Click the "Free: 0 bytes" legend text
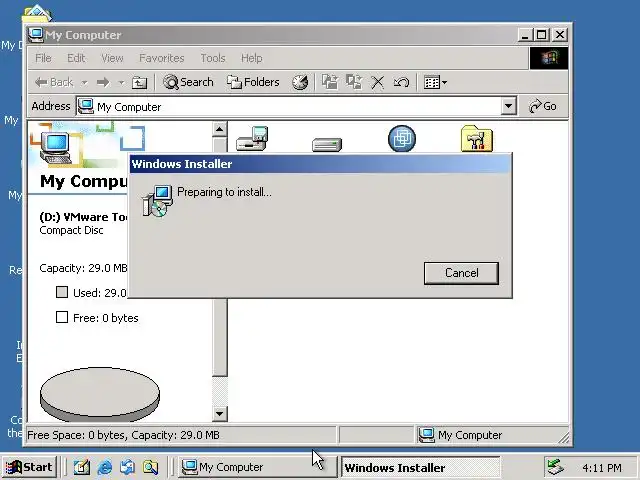Screen dimensions: 640x480 106,318
